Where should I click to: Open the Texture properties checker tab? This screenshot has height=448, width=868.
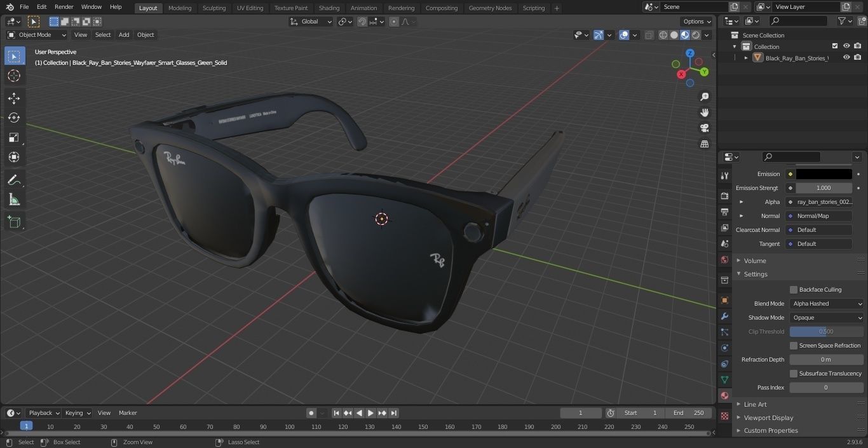tap(724, 416)
